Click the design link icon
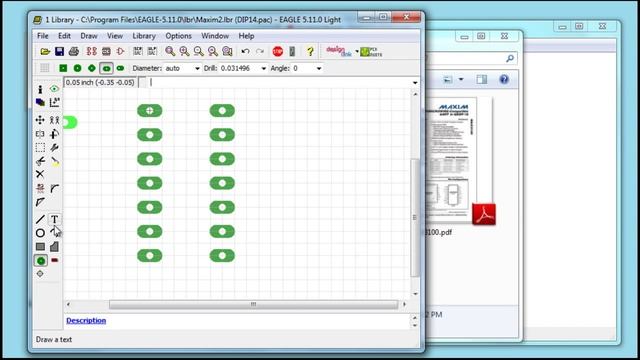 (339, 51)
